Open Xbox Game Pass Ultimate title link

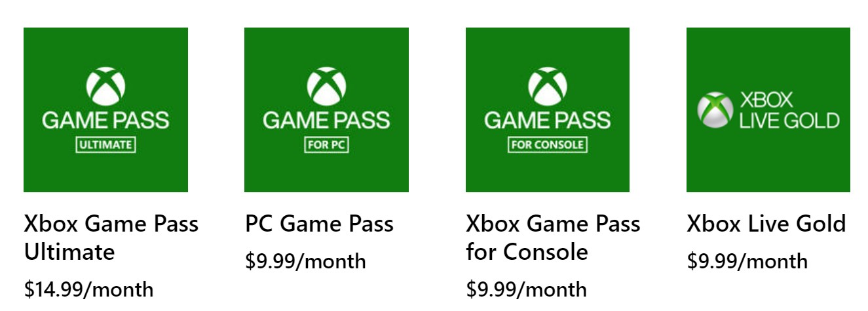coord(111,238)
